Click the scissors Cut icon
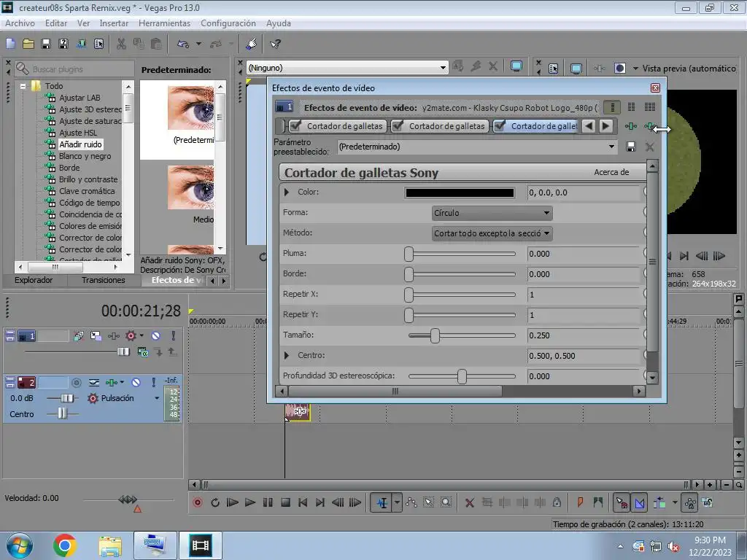The image size is (747, 560). (x=122, y=44)
